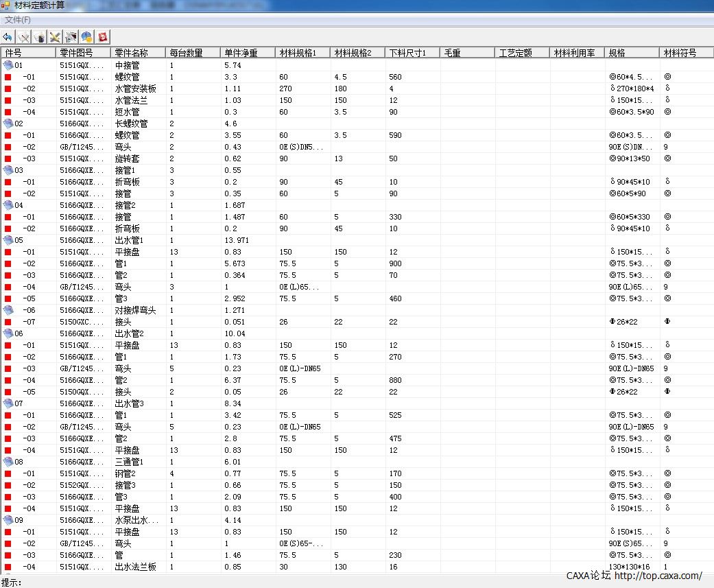This screenshot has width=714, height=588.
Task: Click the net weight value 1.687
Action: pos(235,205)
